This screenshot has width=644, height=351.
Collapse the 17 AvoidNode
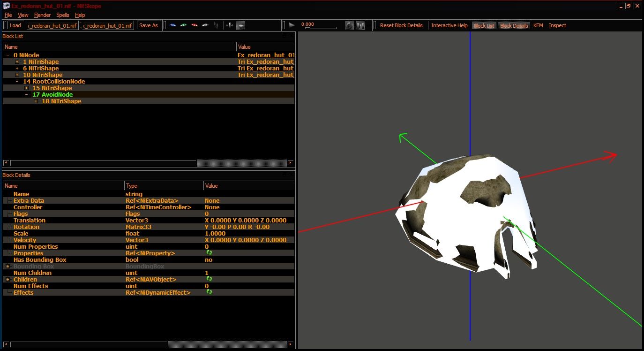coord(26,95)
